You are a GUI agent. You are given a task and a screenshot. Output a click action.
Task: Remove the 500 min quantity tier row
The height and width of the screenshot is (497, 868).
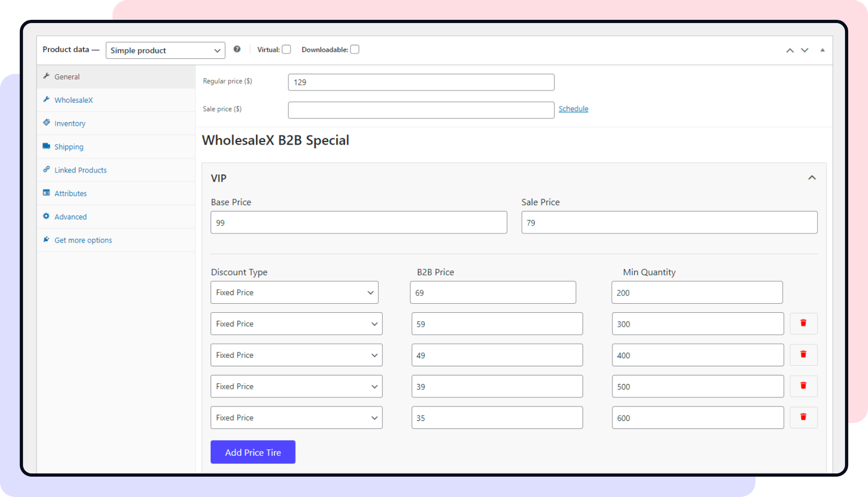[803, 386]
